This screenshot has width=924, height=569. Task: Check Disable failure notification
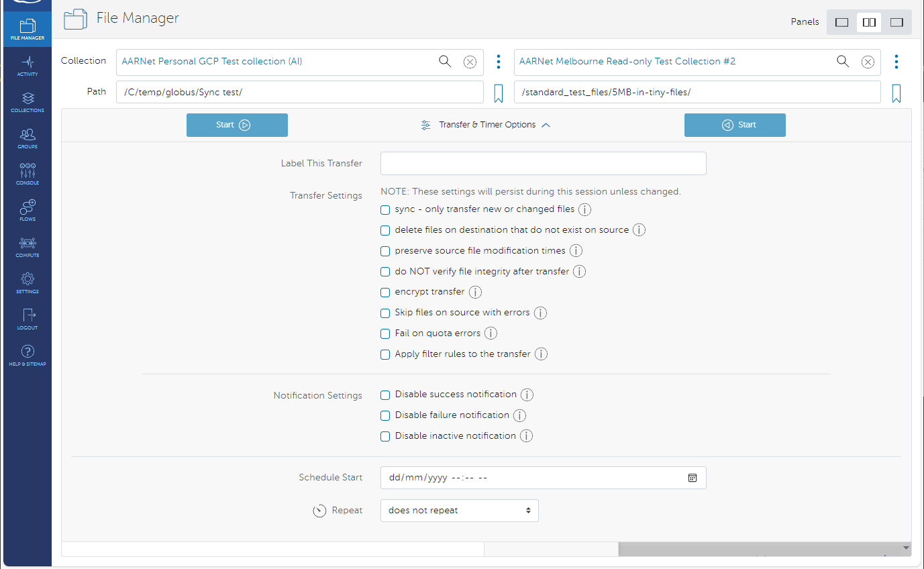click(385, 416)
